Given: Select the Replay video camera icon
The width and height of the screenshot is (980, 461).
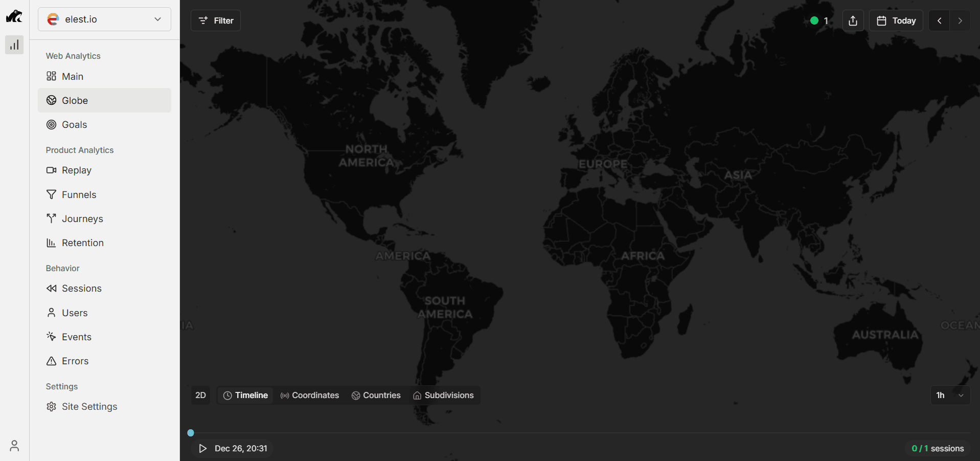Looking at the screenshot, I should coord(51,170).
